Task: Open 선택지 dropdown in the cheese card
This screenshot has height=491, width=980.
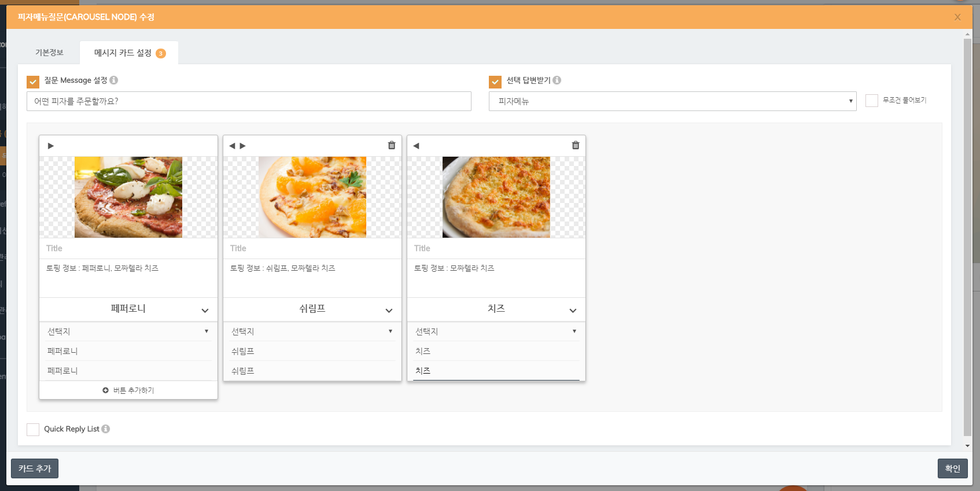Action: [x=496, y=331]
